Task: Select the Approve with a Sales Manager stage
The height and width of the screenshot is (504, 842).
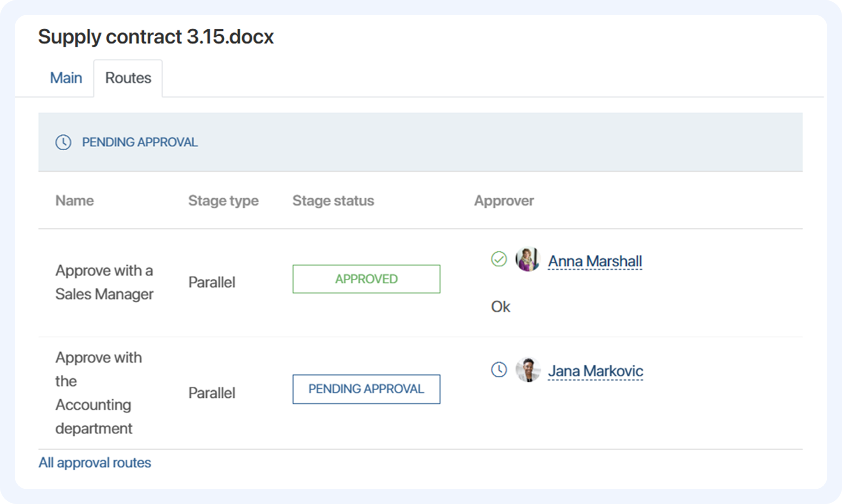Action: [x=104, y=282]
